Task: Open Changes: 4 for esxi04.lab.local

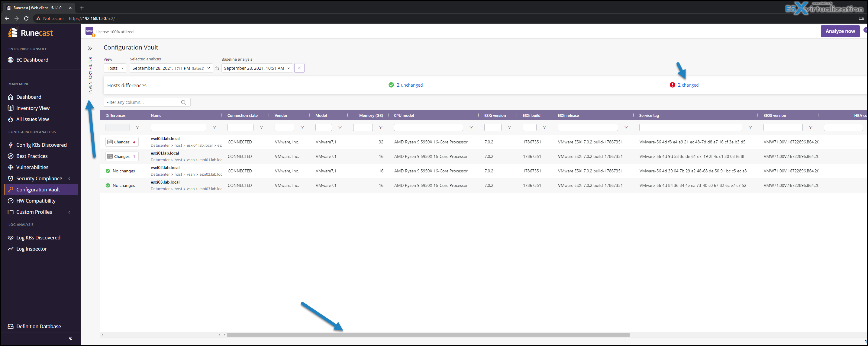Action: (122, 142)
